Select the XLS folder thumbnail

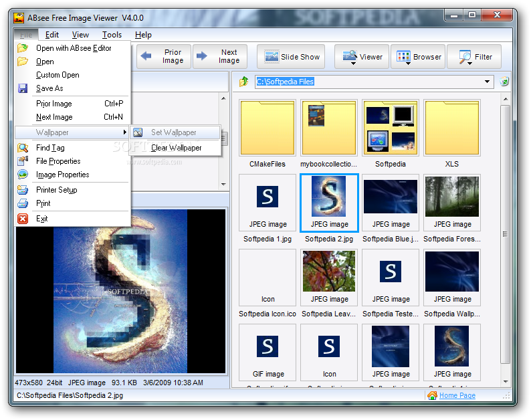coord(452,128)
